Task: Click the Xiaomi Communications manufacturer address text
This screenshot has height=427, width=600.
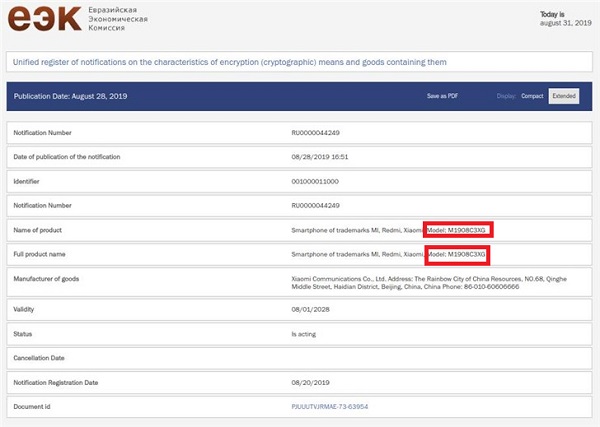Action: pyautogui.click(x=429, y=283)
